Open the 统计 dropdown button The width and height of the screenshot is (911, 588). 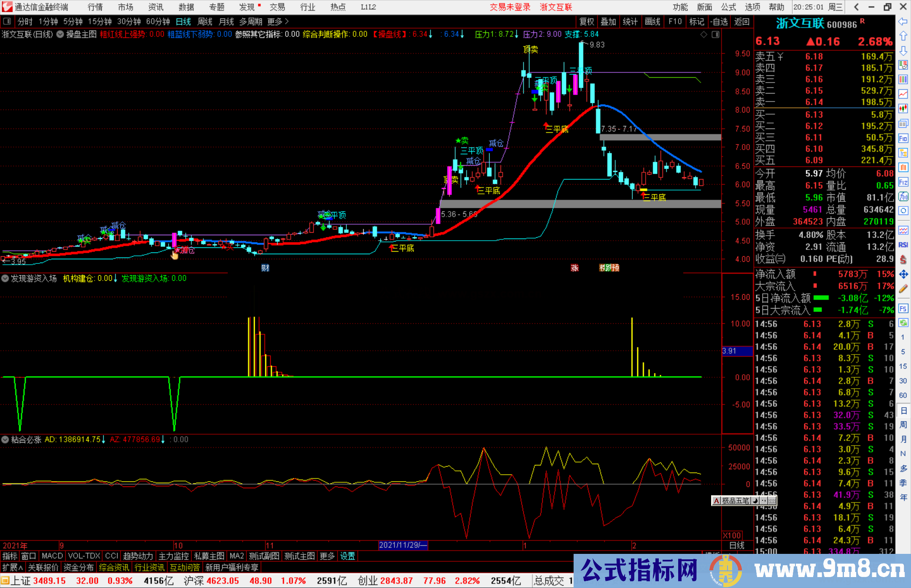pyautogui.click(x=631, y=21)
